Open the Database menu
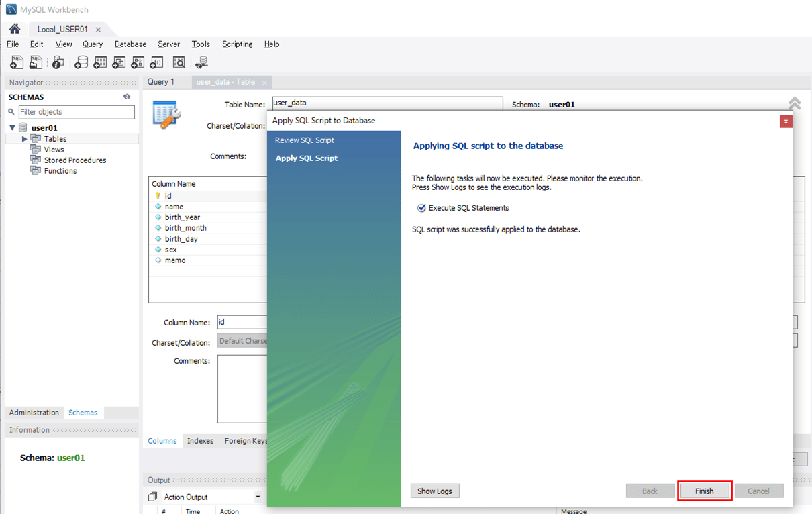Image resolution: width=812 pixels, height=514 pixels. pyautogui.click(x=130, y=44)
